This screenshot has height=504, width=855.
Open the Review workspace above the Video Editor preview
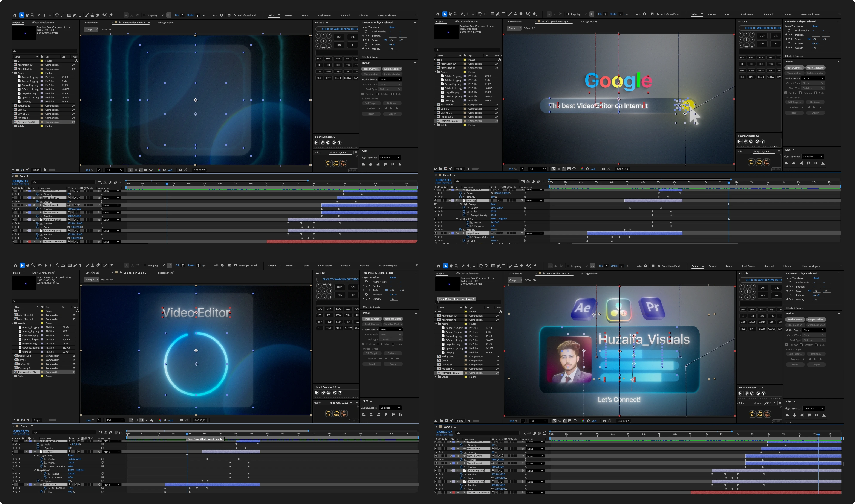(x=289, y=266)
